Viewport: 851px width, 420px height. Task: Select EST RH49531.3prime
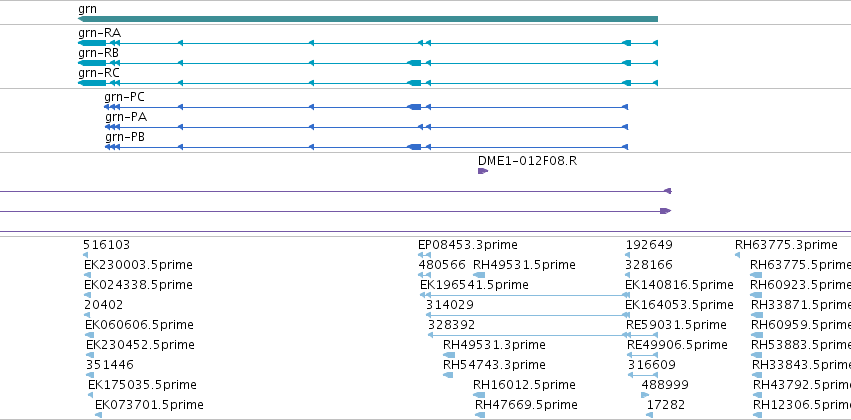click(x=494, y=346)
